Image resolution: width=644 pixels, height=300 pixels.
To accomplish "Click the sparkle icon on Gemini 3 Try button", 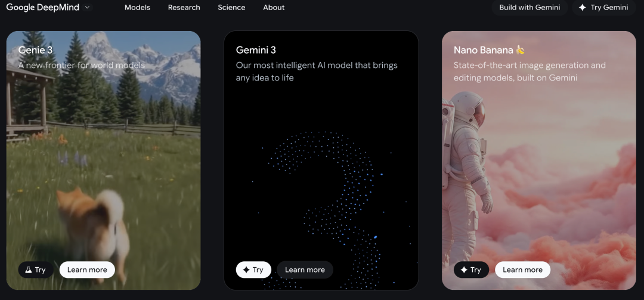I will click(246, 270).
